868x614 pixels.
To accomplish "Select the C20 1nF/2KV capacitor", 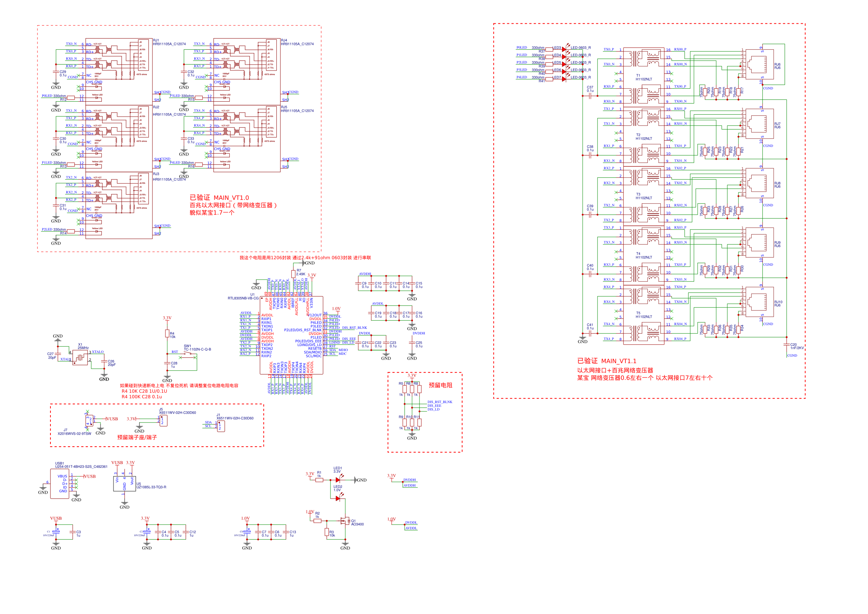I will pos(786,344).
